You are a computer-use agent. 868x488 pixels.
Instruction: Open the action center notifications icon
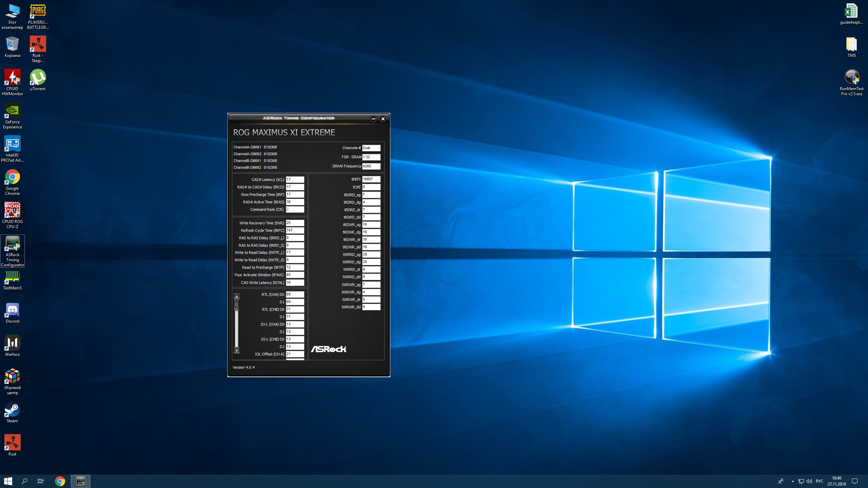[x=855, y=481]
